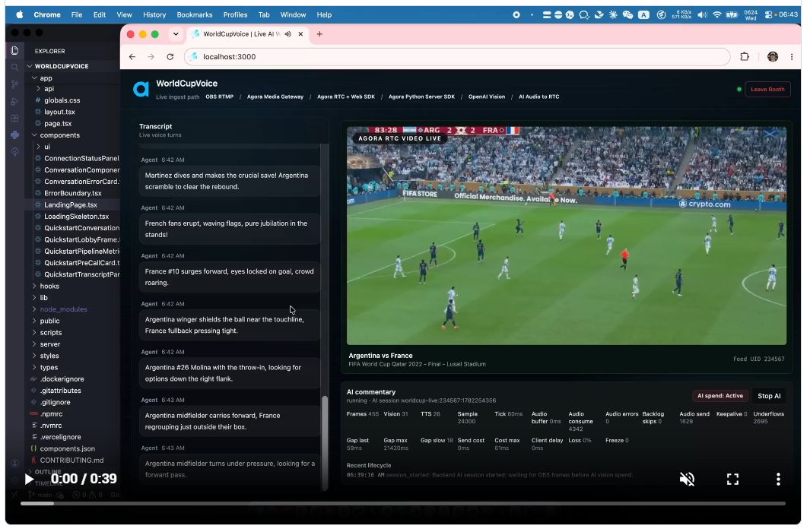Click the Leave Booth button

point(767,89)
